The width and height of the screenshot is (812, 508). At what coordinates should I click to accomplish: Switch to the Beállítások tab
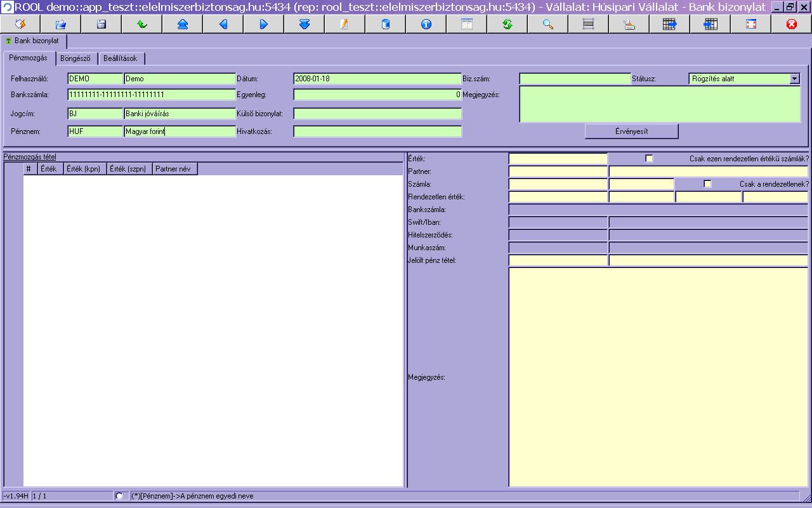click(x=121, y=58)
